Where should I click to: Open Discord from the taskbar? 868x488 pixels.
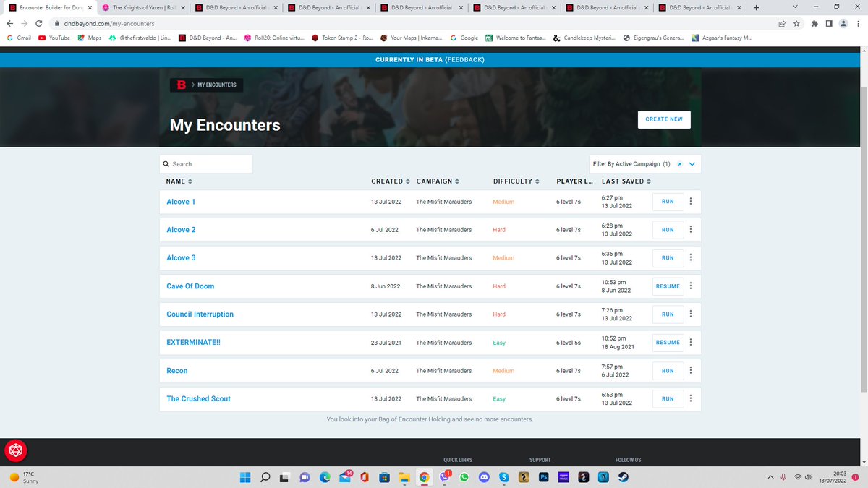click(484, 477)
